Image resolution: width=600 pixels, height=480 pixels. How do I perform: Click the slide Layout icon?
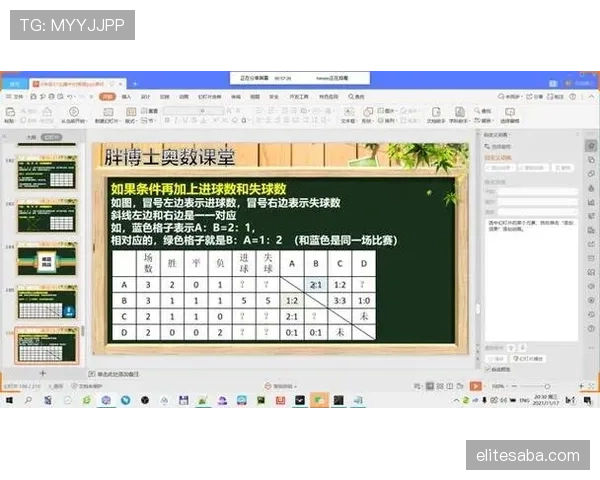[x=131, y=111]
